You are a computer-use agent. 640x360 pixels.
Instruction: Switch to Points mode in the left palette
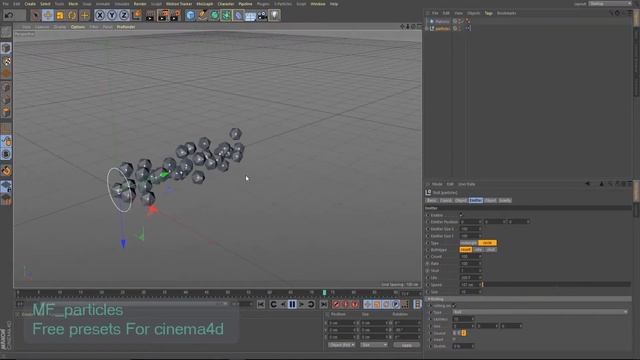6,87
